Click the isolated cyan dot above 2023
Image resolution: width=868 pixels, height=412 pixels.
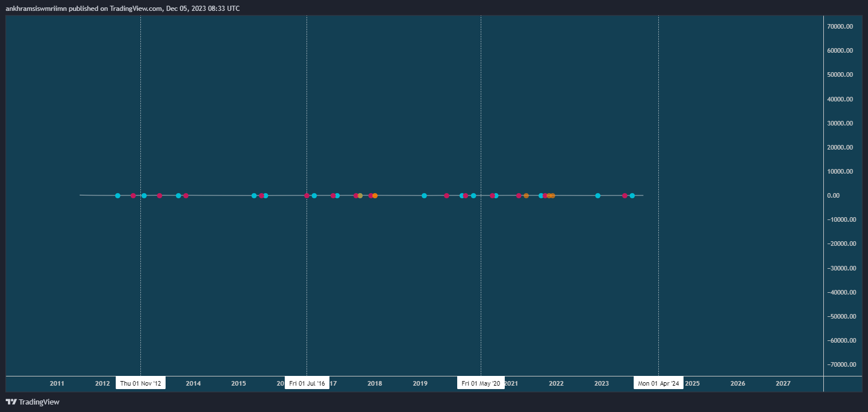tap(598, 195)
